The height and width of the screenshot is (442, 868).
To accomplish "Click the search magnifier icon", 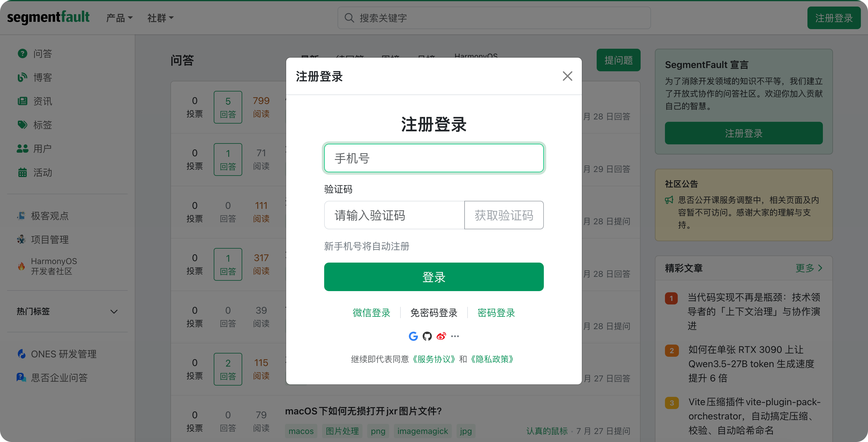I will pyautogui.click(x=349, y=18).
